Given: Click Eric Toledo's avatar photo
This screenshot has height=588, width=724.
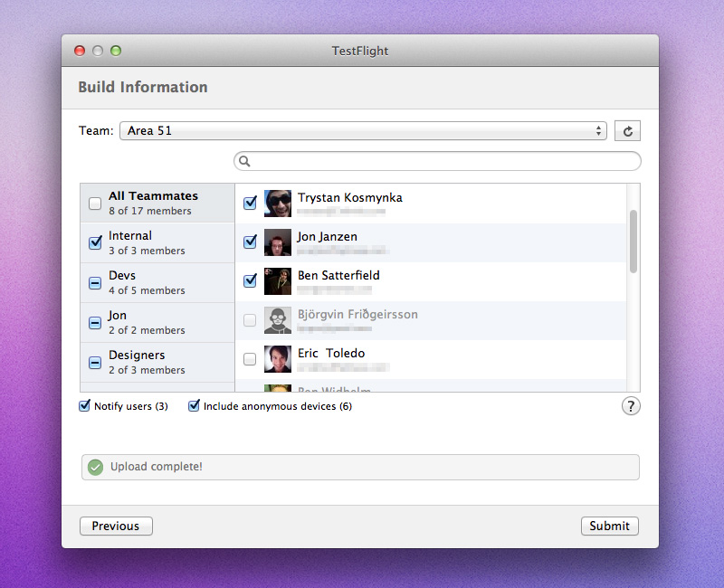Looking at the screenshot, I should click(x=278, y=358).
